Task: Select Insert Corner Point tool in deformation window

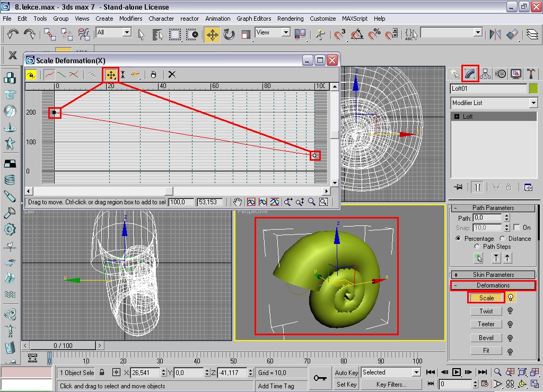Action: click(135, 74)
